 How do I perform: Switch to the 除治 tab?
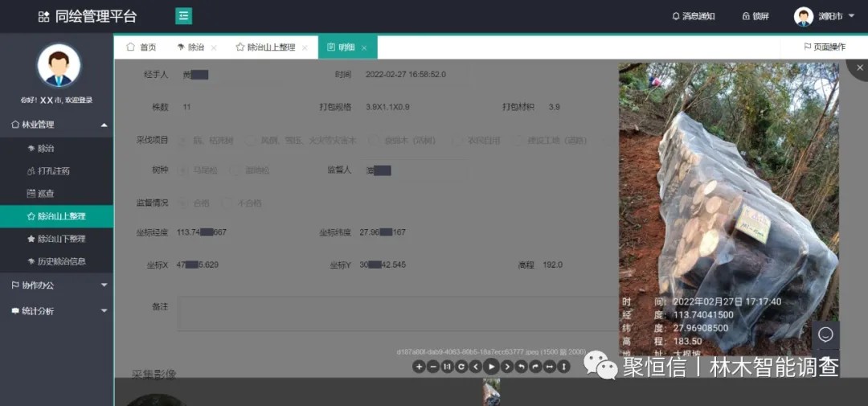click(191, 47)
